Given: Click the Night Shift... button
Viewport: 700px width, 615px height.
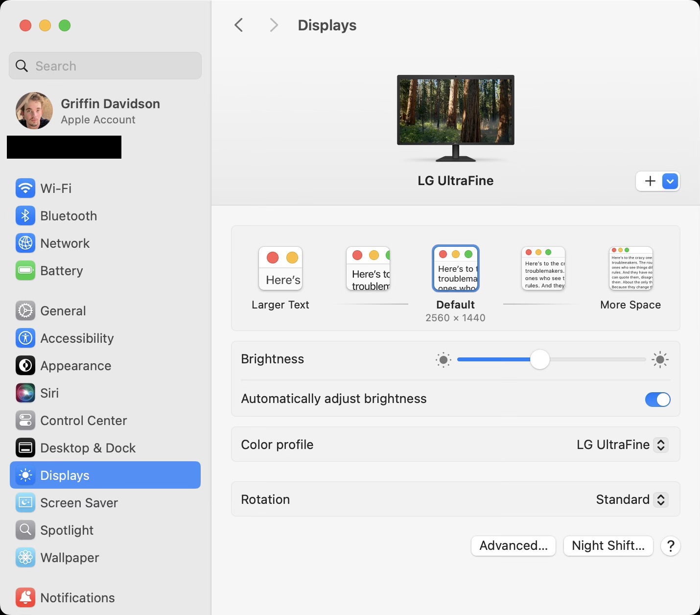Looking at the screenshot, I should [608, 546].
